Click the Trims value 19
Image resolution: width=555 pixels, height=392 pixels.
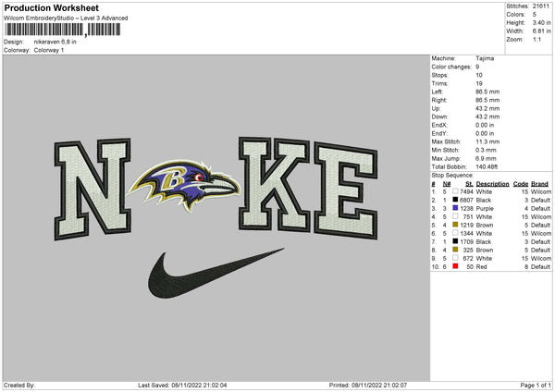coord(479,83)
